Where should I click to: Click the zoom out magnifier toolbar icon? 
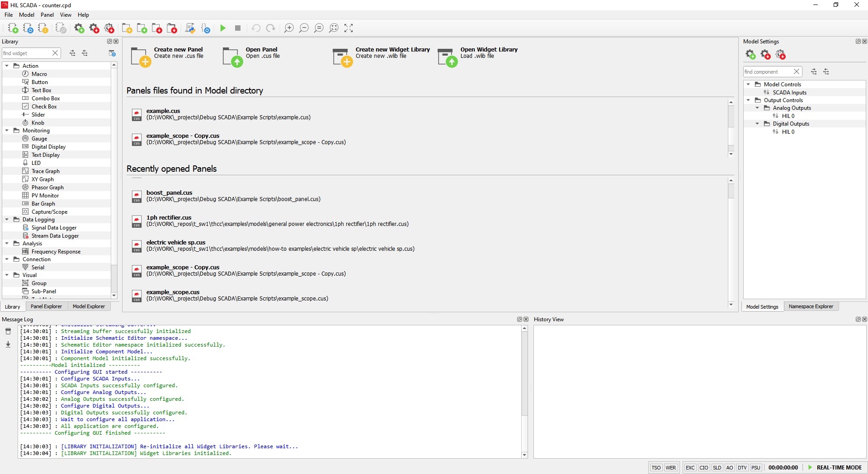304,28
